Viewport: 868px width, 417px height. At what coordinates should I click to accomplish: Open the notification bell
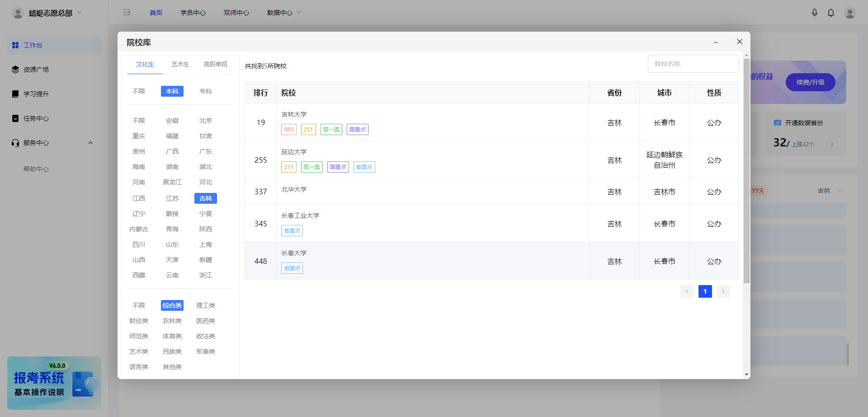pos(830,13)
